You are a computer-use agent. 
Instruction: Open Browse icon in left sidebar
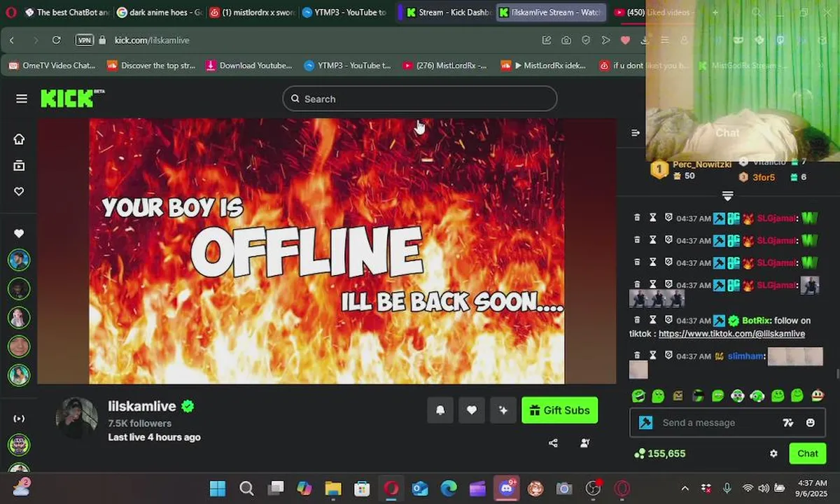click(19, 165)
